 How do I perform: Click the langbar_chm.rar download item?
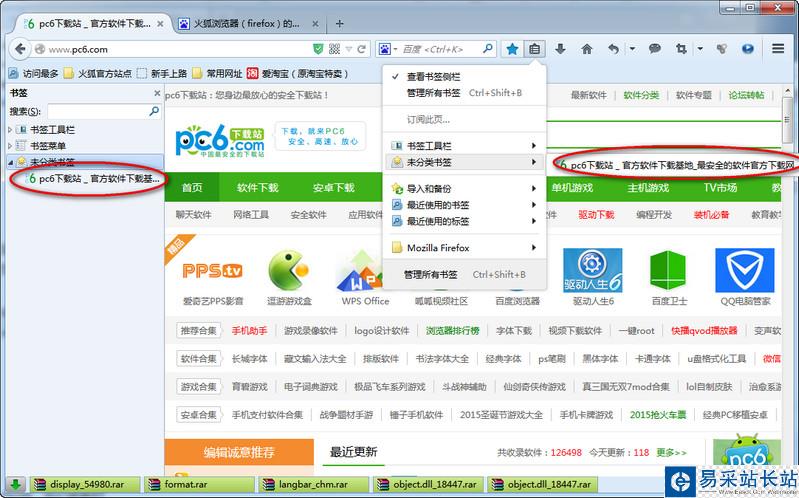click(314, 484)
